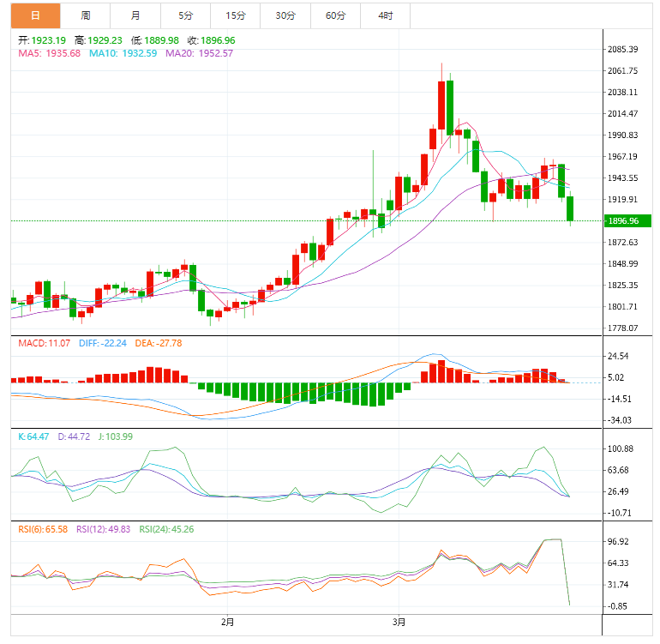660x644 pixels.
Task: Click the 收: 1896.96 closing price text
Action: [x=212, y=40]
